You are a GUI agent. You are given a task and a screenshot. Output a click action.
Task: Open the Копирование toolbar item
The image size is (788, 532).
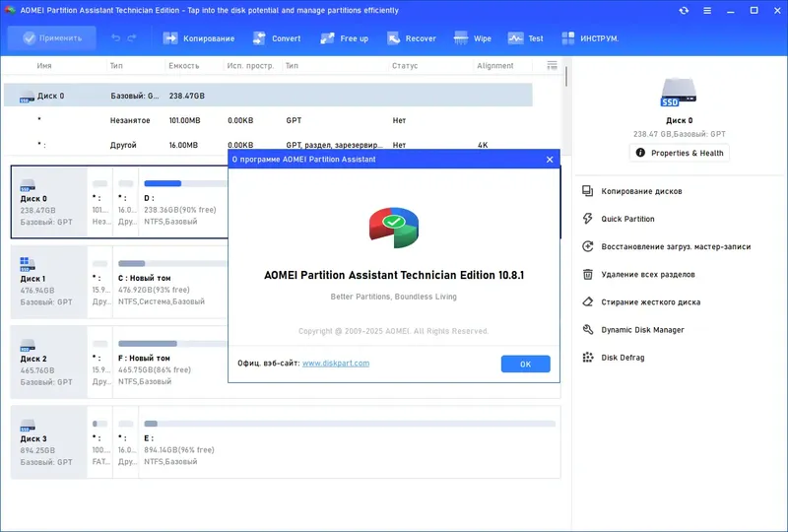pyautogui.click(x=199, y=38)
